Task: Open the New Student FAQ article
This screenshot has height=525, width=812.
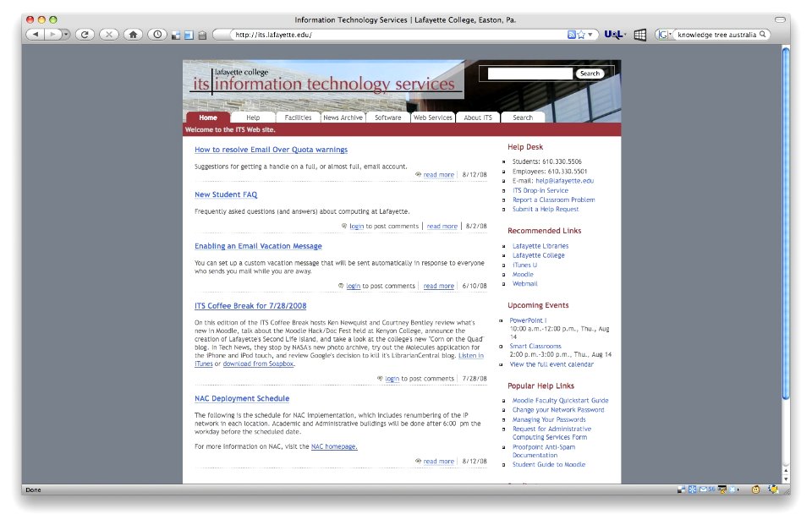Action: [x=226, y=194]
